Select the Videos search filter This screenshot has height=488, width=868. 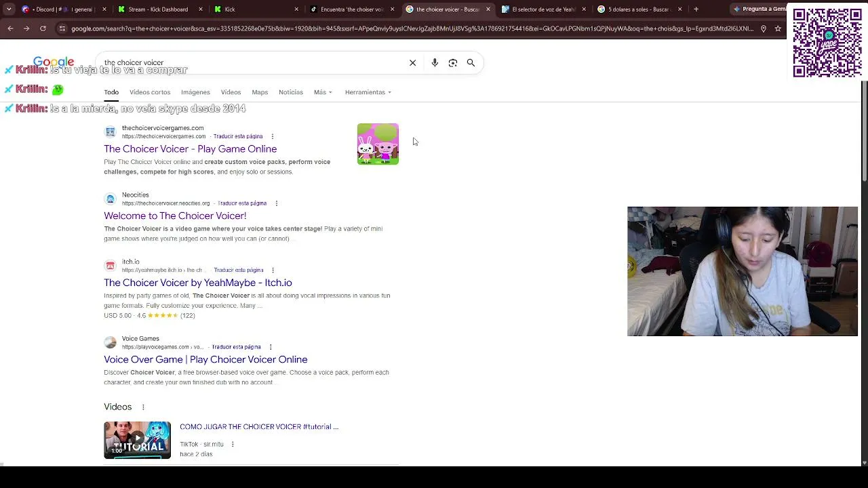(231, 93)
